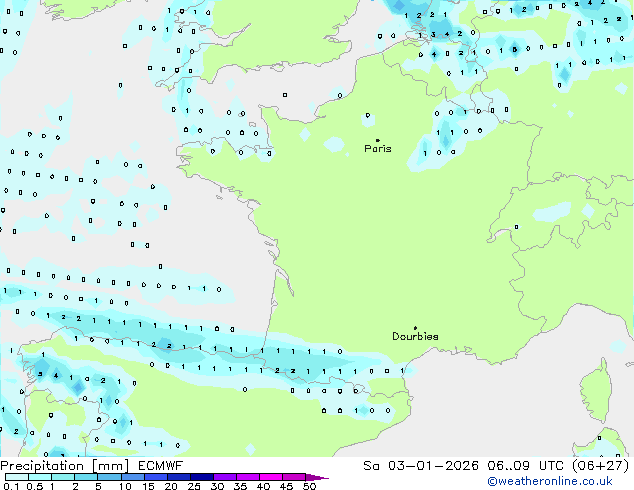Click the '50' legend scale label
Image resolution: width=634 pixels, height=490 pixels.
tap(309, 486)
